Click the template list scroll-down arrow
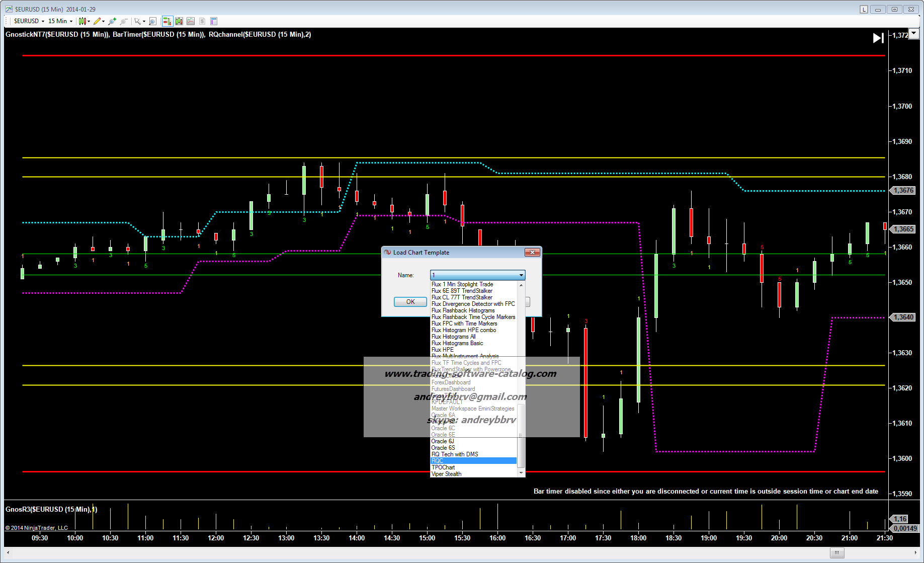The width and height of the screenshot is (924, 563). tap(521, 473)
